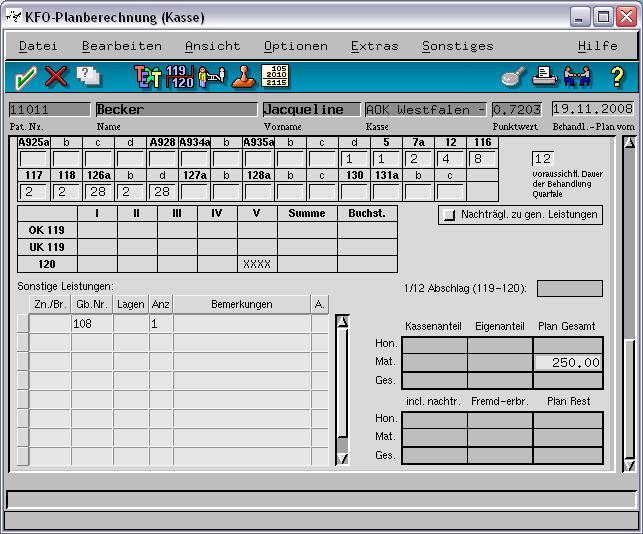643x534 pixels.
Task: Open the window system menu icon
Action: click(14, 17)
